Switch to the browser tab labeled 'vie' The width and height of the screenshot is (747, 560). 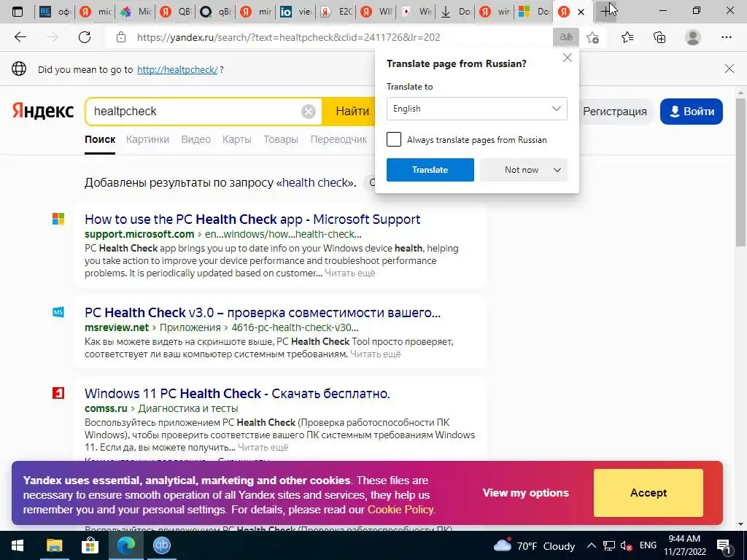click(295, 12)
